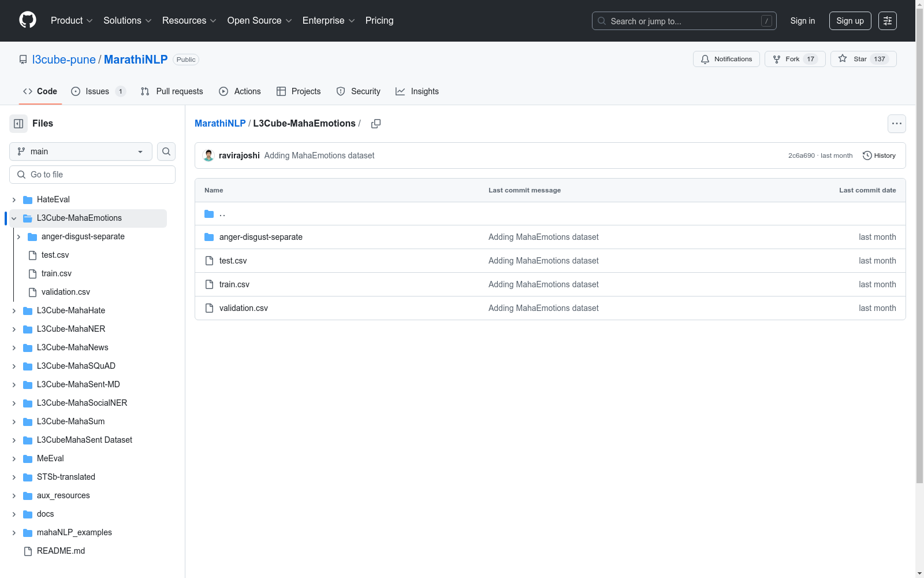Image resolution: width=924 pixels, height=578 pixels.
Task: Open the global navigation menu icon
Action: 888,21
